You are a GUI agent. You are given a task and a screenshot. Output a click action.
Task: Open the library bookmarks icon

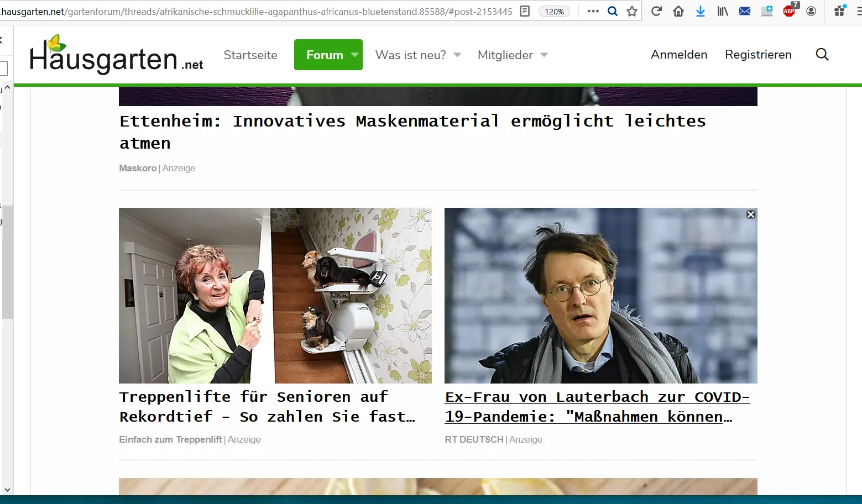tap(723, 11)
